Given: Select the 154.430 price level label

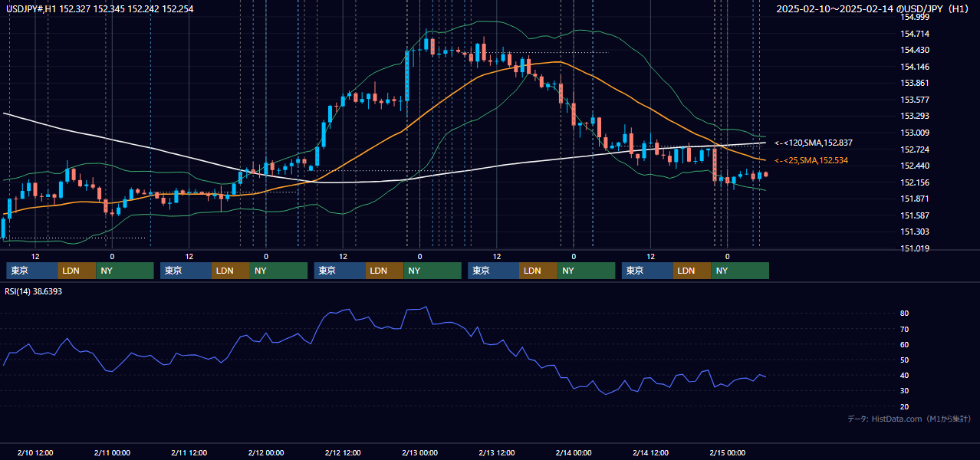Looking at the screenshot, I should 915,50.
